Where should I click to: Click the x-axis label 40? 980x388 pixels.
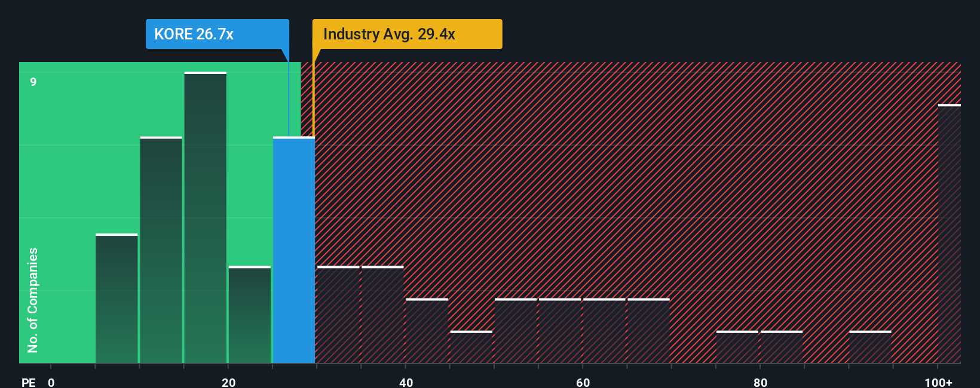tap(406, 382)
